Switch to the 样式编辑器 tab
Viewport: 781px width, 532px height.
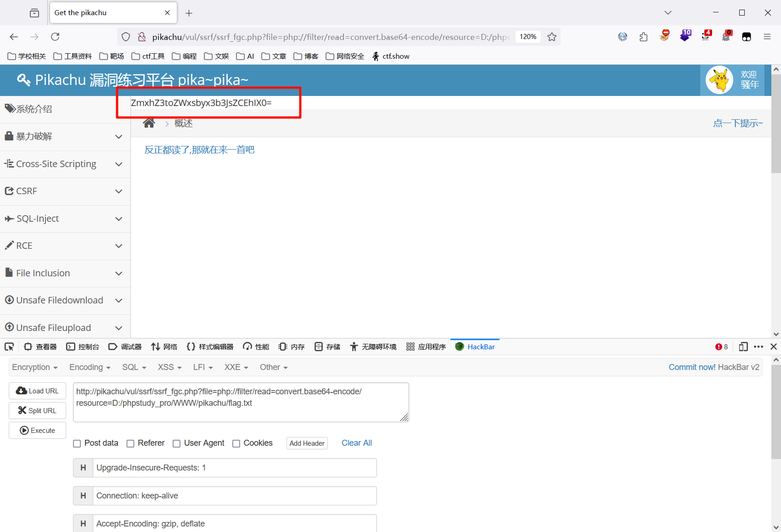click(210, 347)
